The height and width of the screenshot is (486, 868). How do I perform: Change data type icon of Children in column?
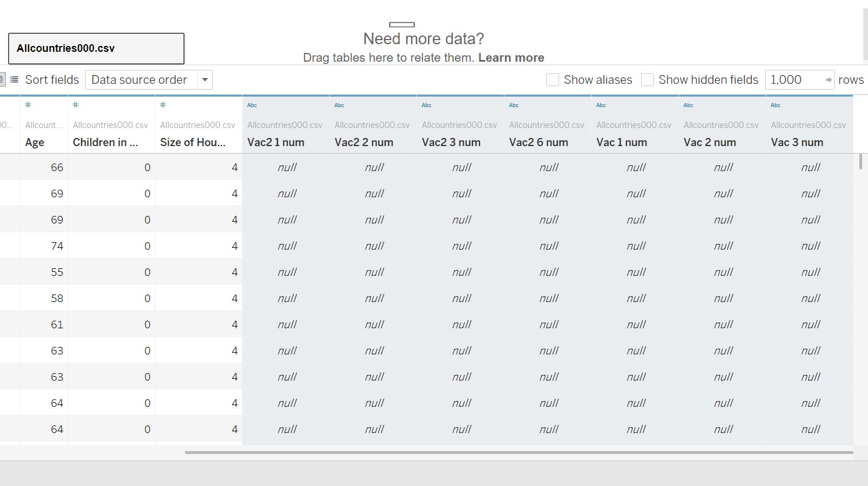76,105
